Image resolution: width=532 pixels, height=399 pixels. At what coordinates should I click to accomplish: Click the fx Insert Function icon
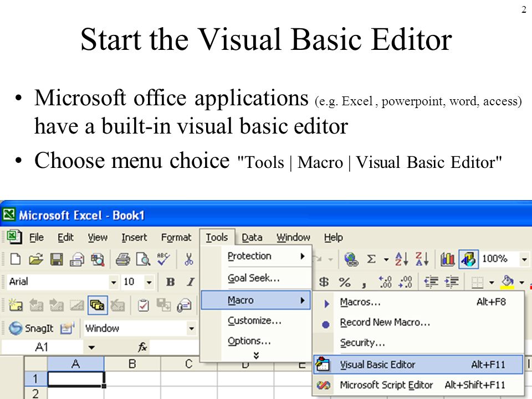point(142,347)
